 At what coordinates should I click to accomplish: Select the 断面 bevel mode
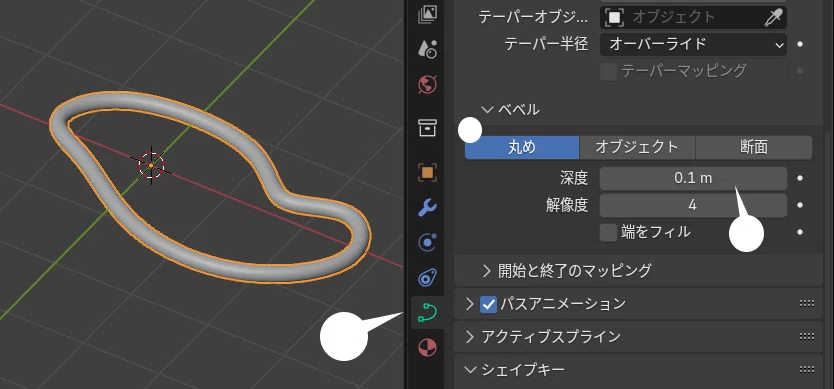coord(754,147)
